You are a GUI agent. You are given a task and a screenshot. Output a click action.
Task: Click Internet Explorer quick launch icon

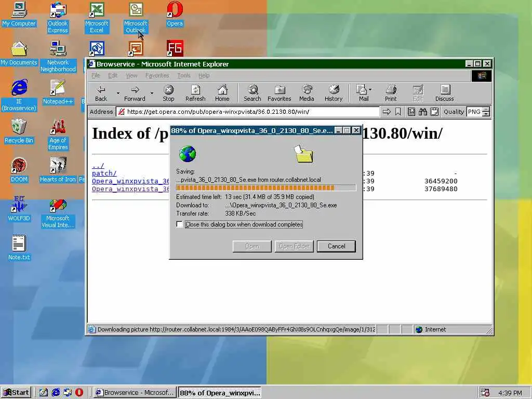click(x=56, y=393)
